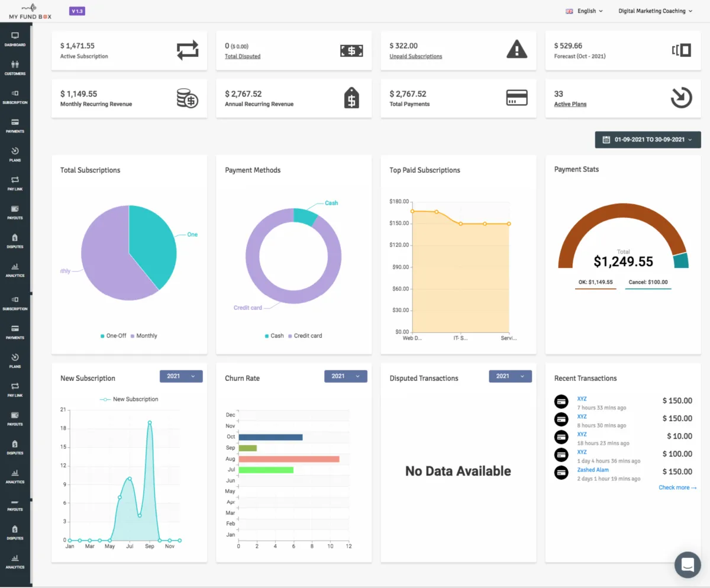
Task: Open the Zashed Alam transaction link
Action: [593, 470]
